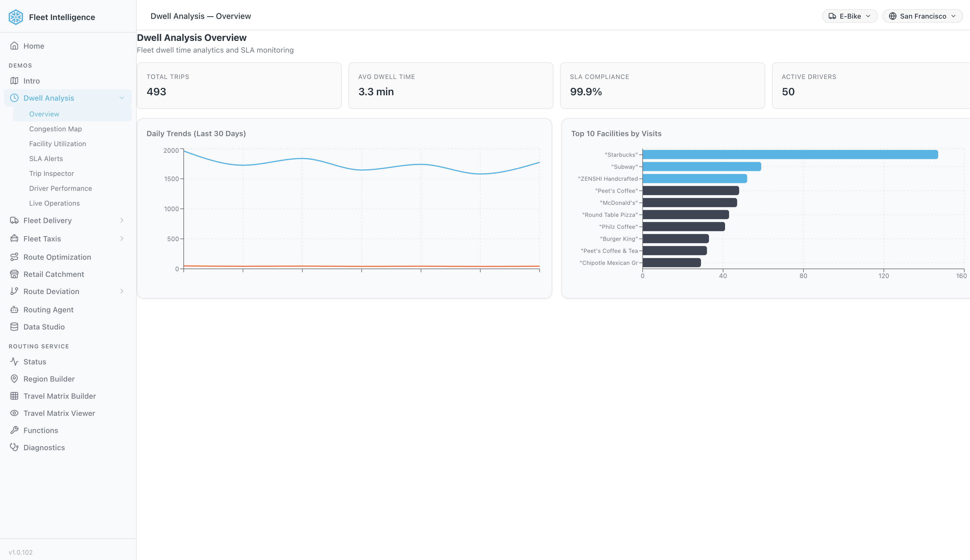This screenshot has width=970, height=560.
Task: Click the Fleet Delivery truck icon
Action: click(x=14, y=220)
